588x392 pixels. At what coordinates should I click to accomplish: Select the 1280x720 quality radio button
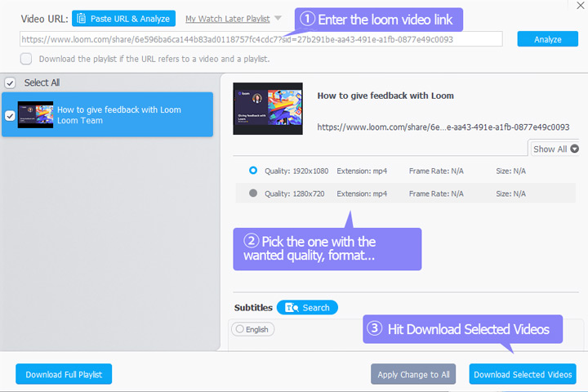[253, 194]
